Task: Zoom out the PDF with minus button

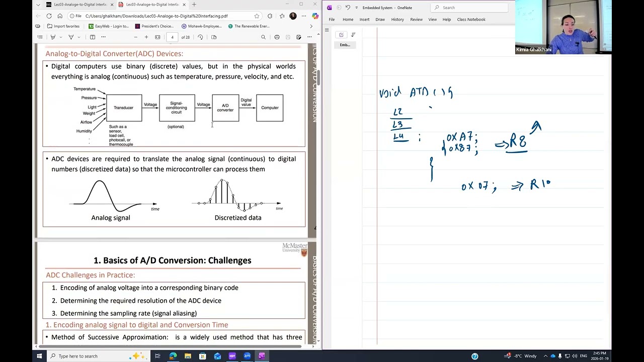Action: (135, 37)
